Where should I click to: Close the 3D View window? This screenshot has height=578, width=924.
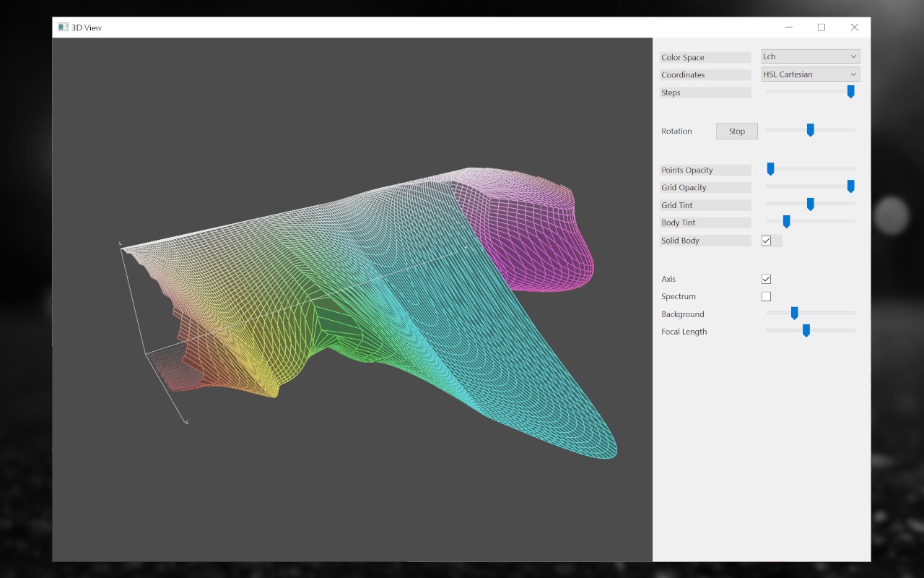coord(855,27)
